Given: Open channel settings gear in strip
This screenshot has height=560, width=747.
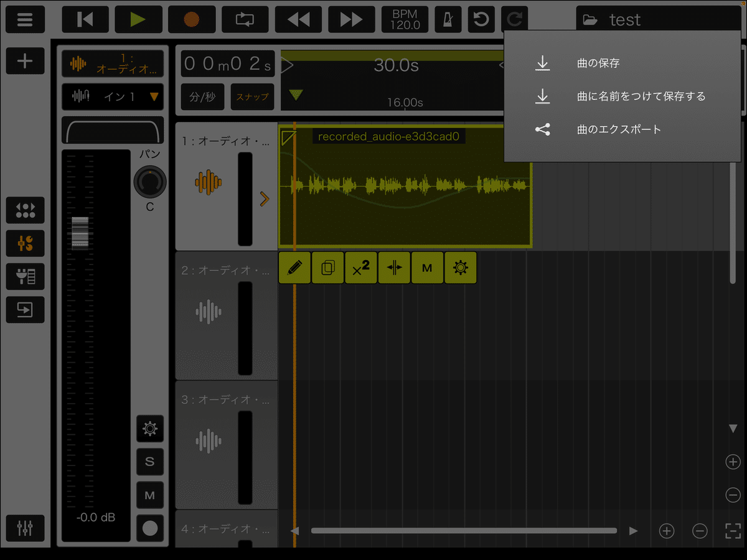Looking at the screenshot, I should point(150,428).
